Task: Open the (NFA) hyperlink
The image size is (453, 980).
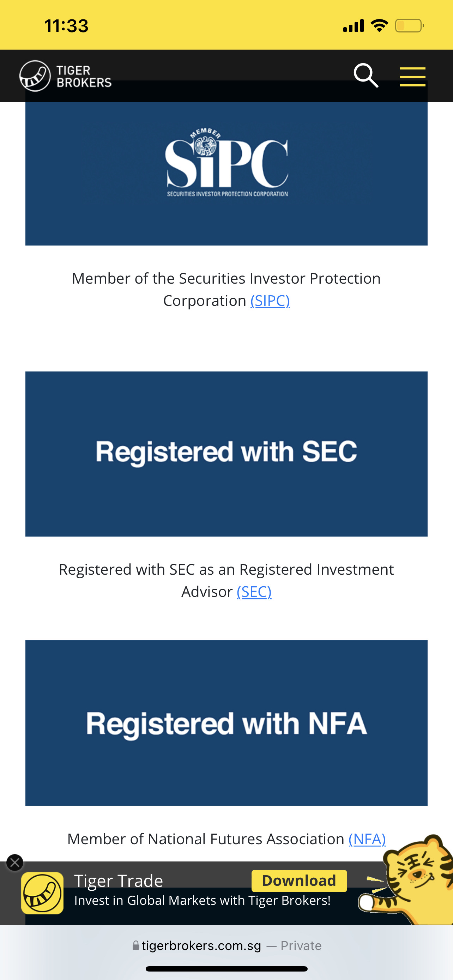Action: [x=367, y=839]
